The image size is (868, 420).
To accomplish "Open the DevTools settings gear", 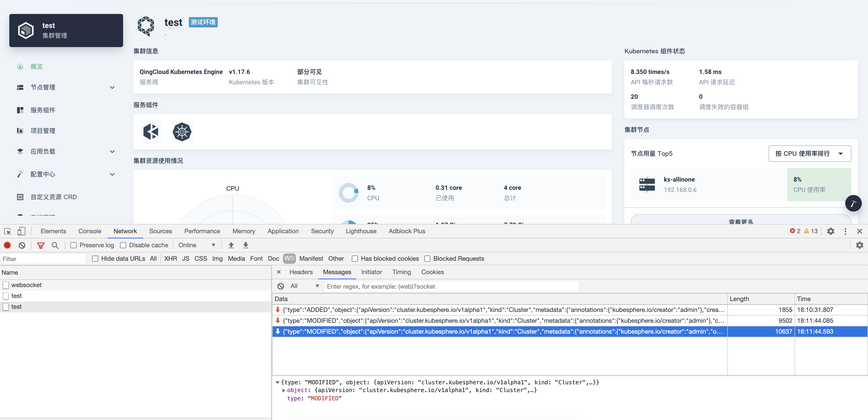I will (830, 231).
